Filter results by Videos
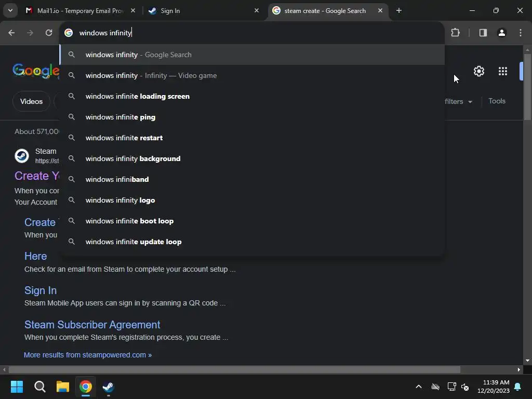Viewport: 532px width, 399px height. click(31, 101)
